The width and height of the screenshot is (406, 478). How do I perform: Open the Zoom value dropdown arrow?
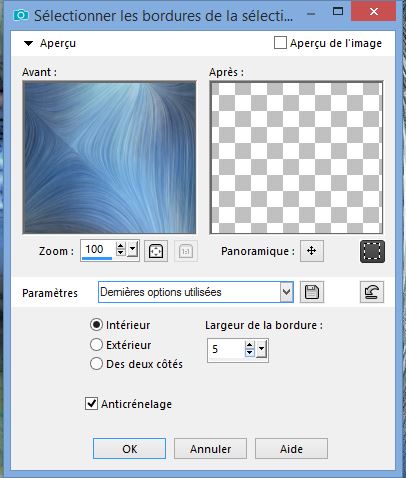133,249
